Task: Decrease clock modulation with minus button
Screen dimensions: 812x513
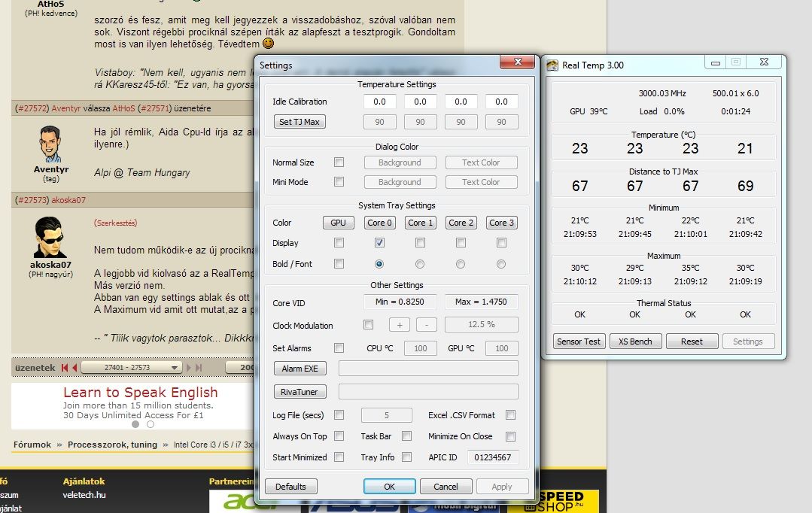Action: (427, 324)
